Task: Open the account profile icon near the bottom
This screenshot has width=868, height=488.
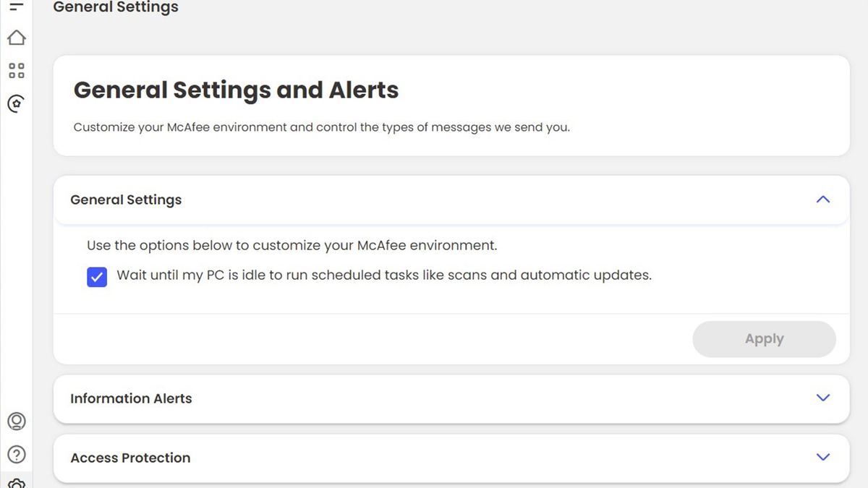Action: tap(16, 421)
